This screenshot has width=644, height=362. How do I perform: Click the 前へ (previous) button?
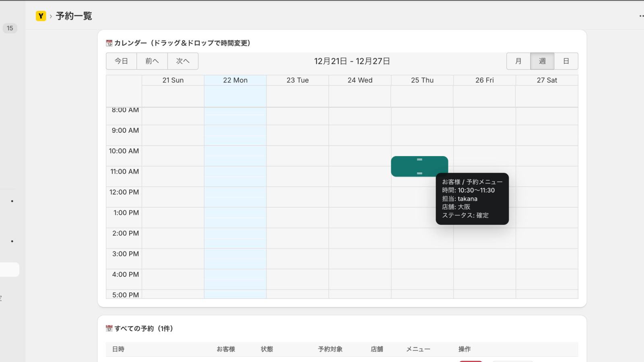tap(152, 61)
